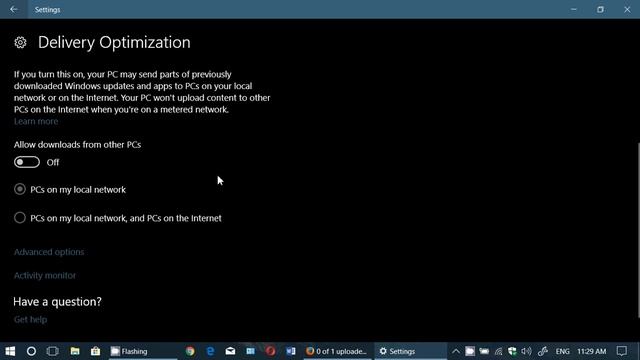Open the Wi-Fi network tray icon
Image resolution: width=640 pixels, height=360 pixels.
(498, 351)
